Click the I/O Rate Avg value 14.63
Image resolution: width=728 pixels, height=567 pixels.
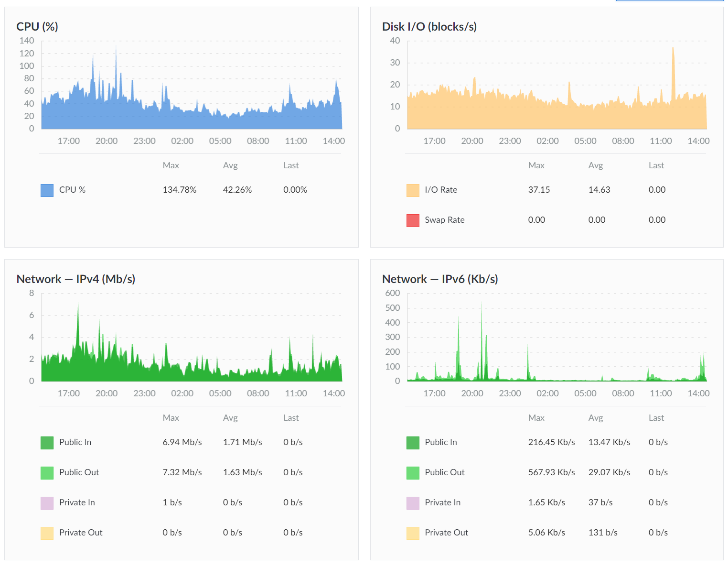click(599, 190)
